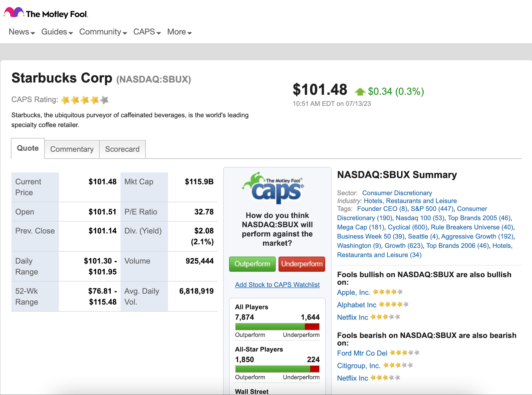The image size is (532, 395).
Task: Open the Top Brands 2006 (46) tag
Action: click(458, 246)
